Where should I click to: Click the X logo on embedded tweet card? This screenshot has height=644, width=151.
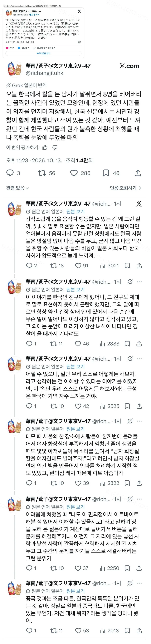coord(79,11)
